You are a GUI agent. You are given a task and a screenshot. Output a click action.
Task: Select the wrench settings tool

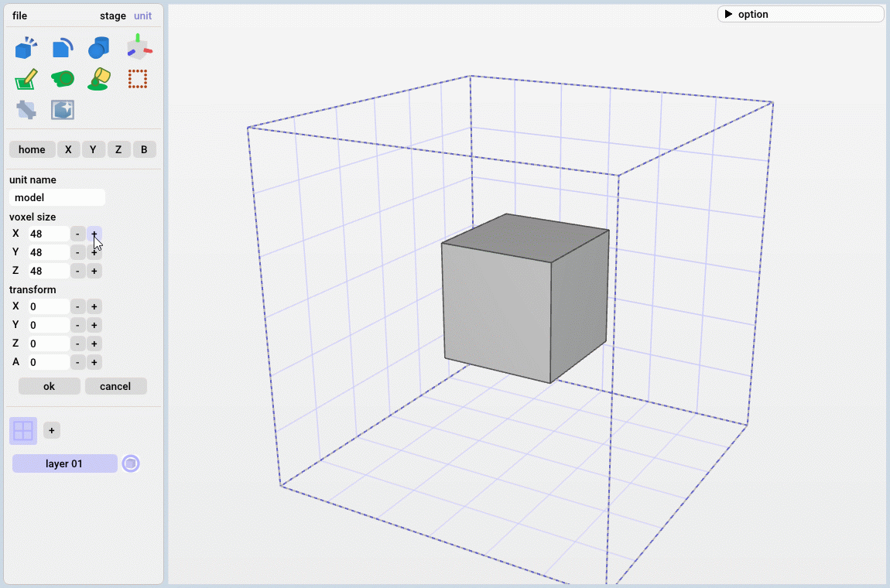coord(26,110)
